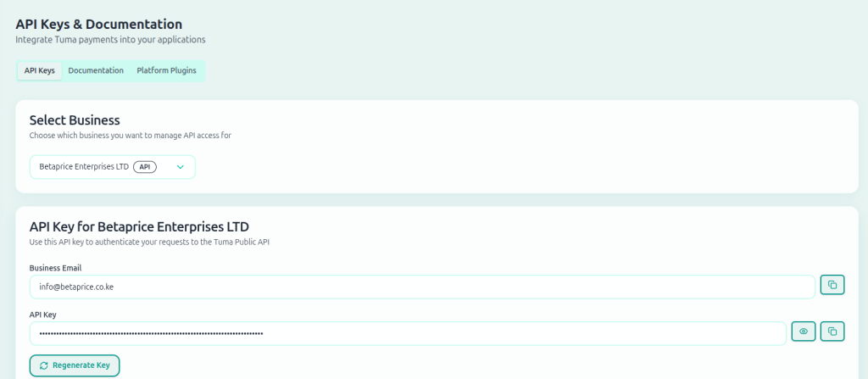Copy the business email to clipboard

[x=832, y=286]
